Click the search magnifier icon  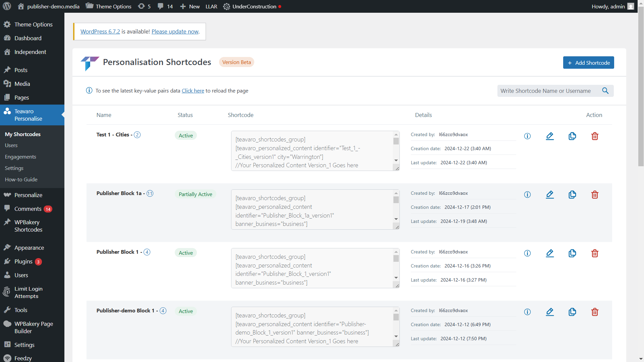pos(605,91)
